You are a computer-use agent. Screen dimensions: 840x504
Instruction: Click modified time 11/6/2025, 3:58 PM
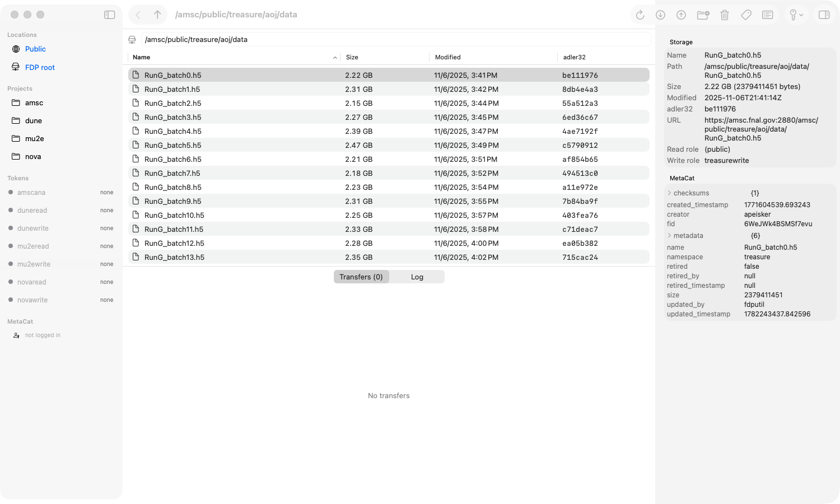466,230
